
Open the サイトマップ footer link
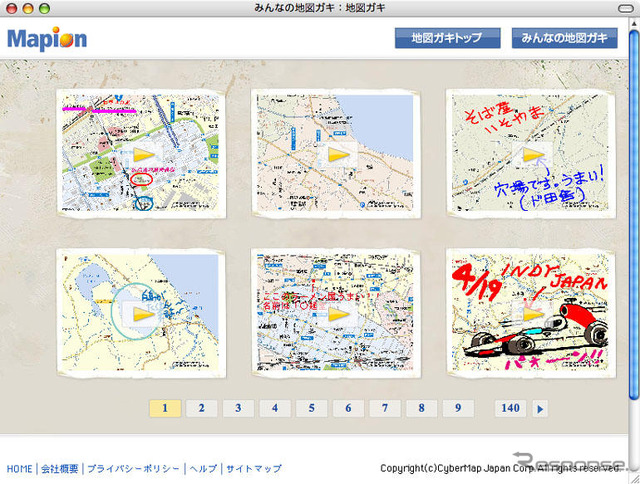click(x=254, y=469)
